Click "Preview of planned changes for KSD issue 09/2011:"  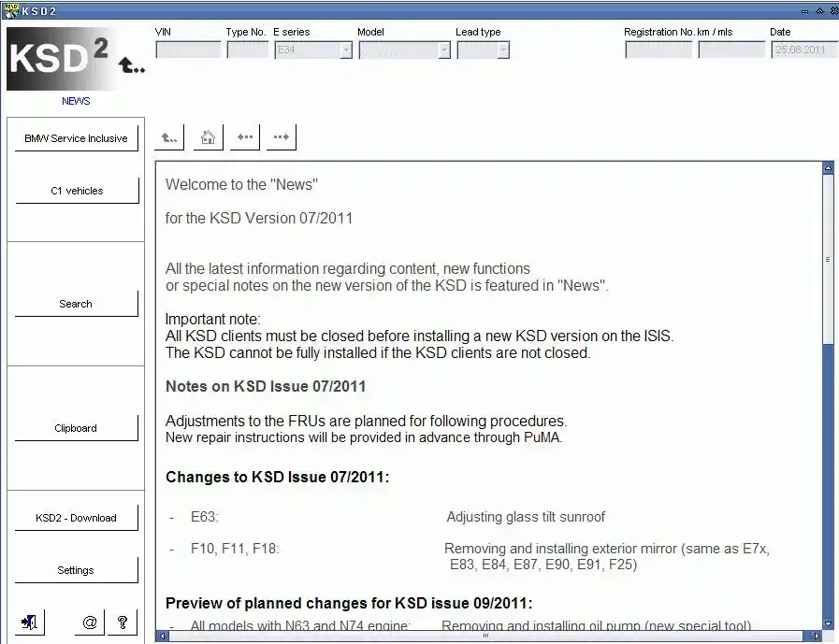pos(349,604)
